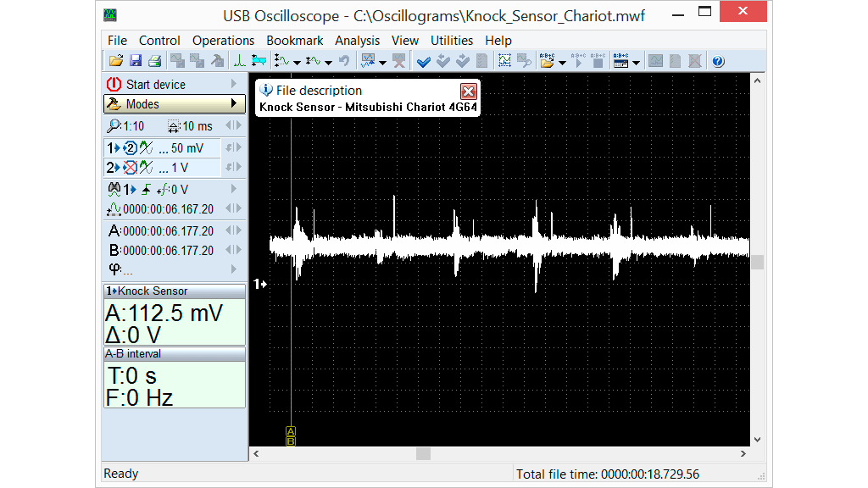Click the trigger rising-edge icon
This screenshot has width=868, height=488.
146,190
